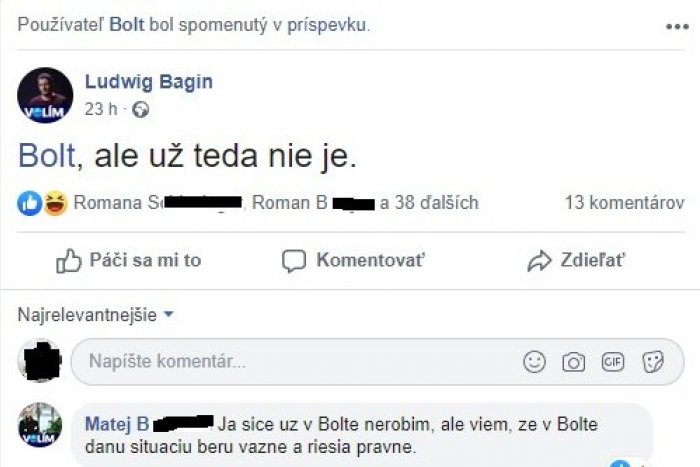Click the sticker icon in comment box
The height and width of the screenshot is (467, 700).
pyautogui.click(x=652, y=362)
